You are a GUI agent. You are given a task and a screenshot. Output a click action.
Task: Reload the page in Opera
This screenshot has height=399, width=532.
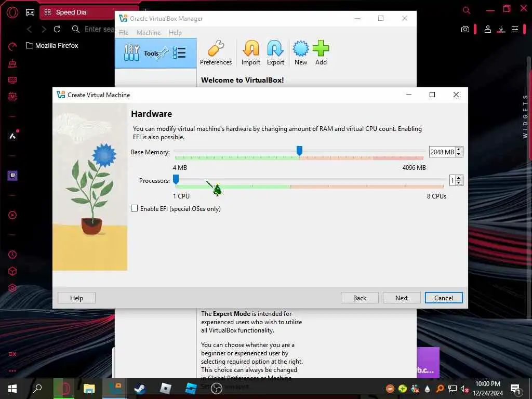coord(57,29)
